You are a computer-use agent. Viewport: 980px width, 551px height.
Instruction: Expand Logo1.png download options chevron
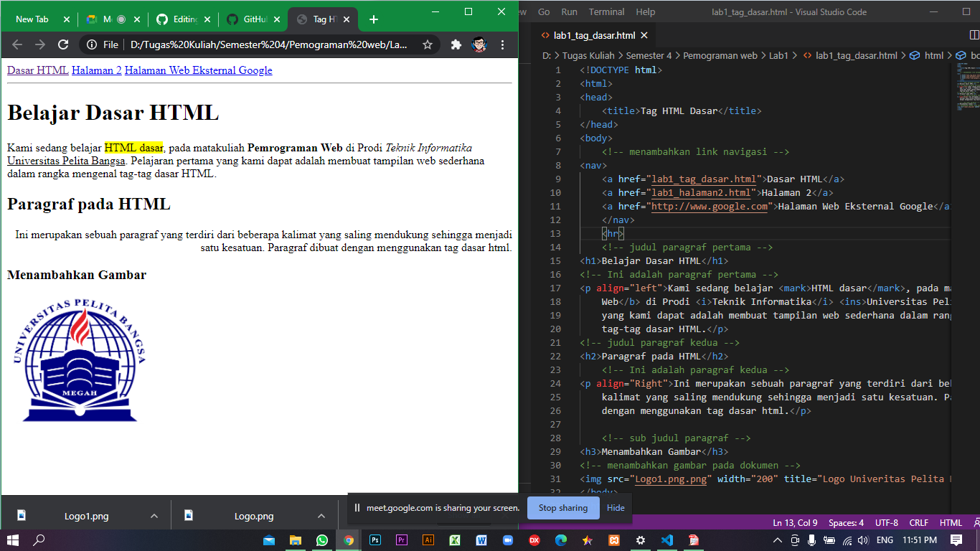pyautogui.click(x=154, y=516)
